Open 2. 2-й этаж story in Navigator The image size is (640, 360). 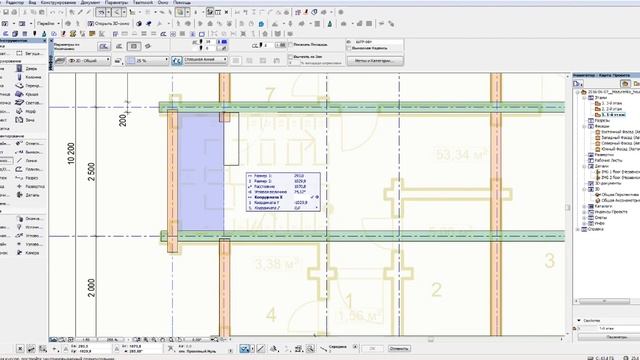pos(609,109)
